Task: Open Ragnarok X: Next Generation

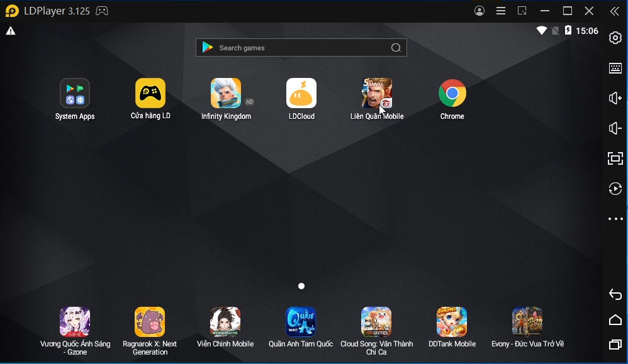Action: point(150,323)
